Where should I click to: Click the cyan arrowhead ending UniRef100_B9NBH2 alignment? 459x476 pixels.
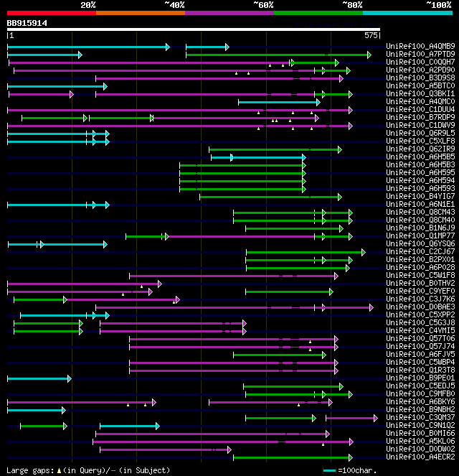tap(64, 410)
